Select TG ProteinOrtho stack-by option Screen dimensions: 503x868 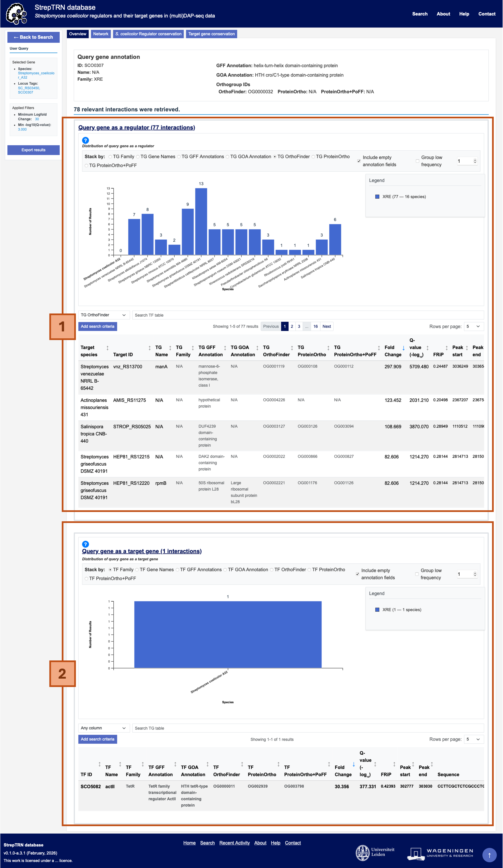tap(313, 157)
